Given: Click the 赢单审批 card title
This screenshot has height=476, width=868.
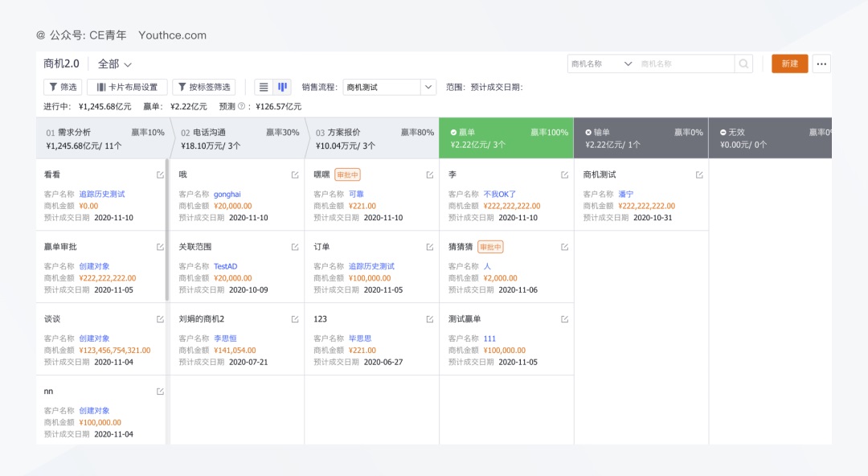Looking at the screenshot, I should point(60,247).
